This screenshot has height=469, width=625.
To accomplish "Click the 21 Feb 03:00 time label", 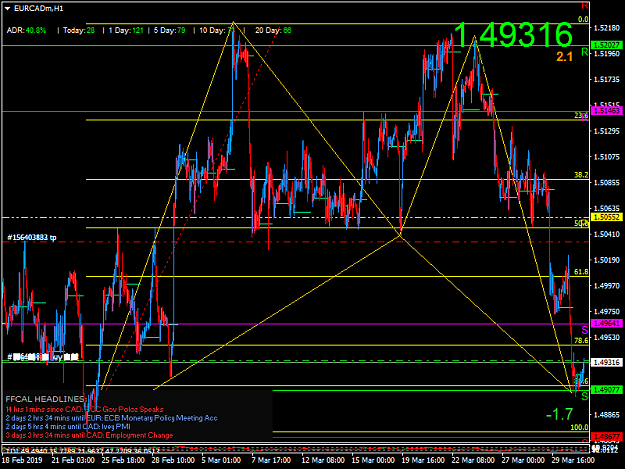I will (x=73, y=460).
